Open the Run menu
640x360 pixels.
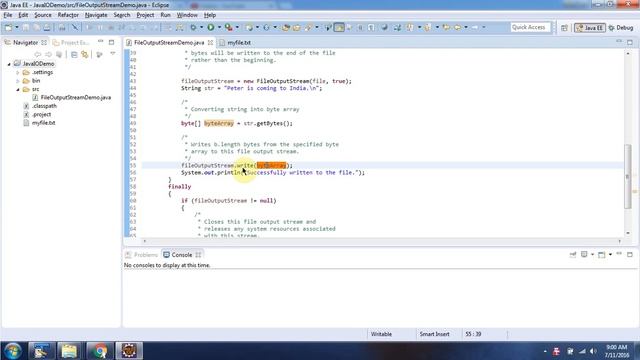click(x=165, y=15)
